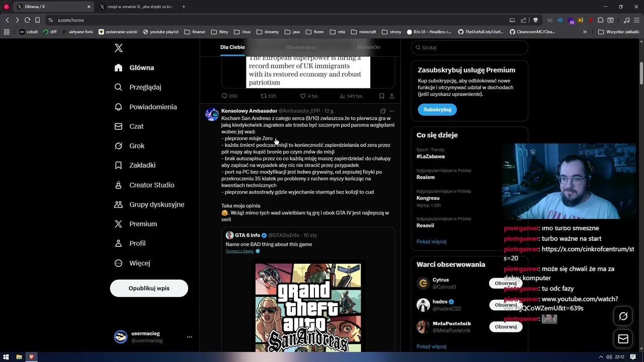Viewport: 644px width, 362px height.
Task: Open Konsolowy Ambasador avatar
Action: pos(212,114)
